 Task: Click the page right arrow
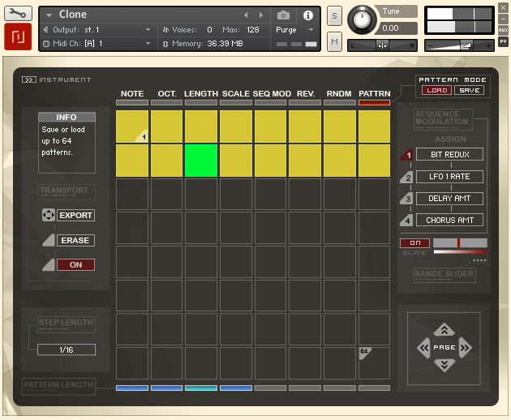point(465,348)
